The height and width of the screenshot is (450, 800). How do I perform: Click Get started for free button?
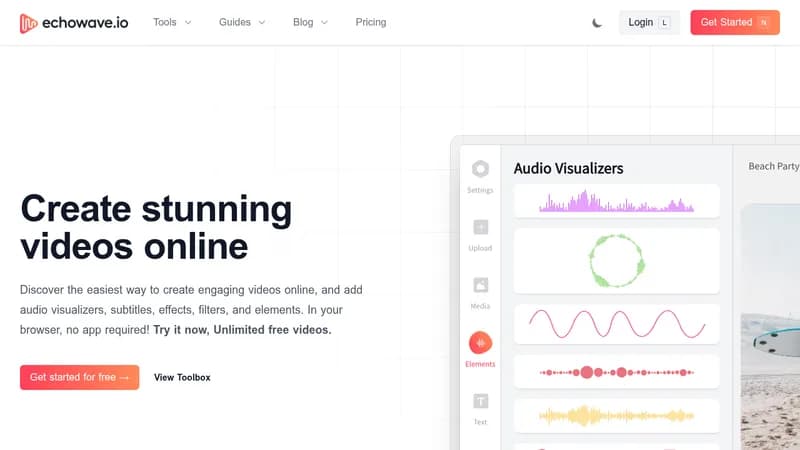[80, 377]
